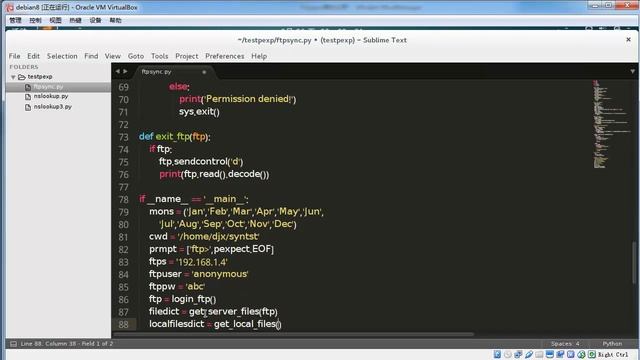Open the View menu
Image resolution: width=640 pixels, height=360 pixels.
(113, 56)
